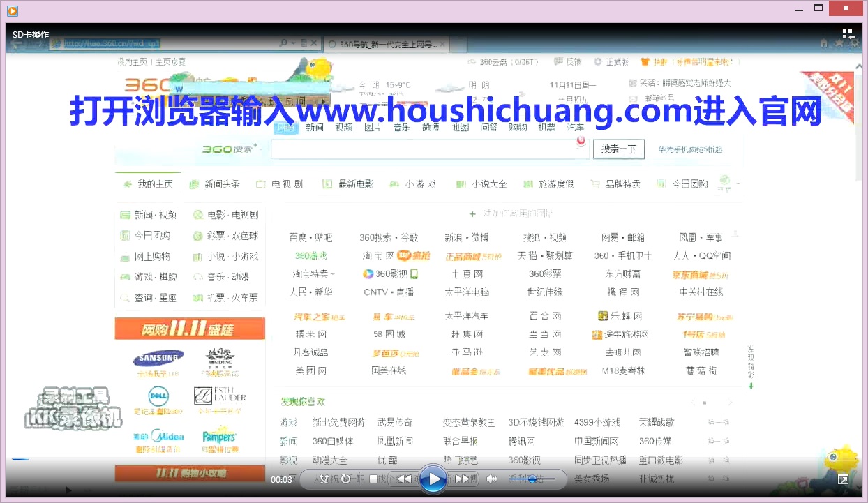The width and height of the screenshot is (868, 503).
Task: Skip to the previous track
Action: click(x=404, y=479)
